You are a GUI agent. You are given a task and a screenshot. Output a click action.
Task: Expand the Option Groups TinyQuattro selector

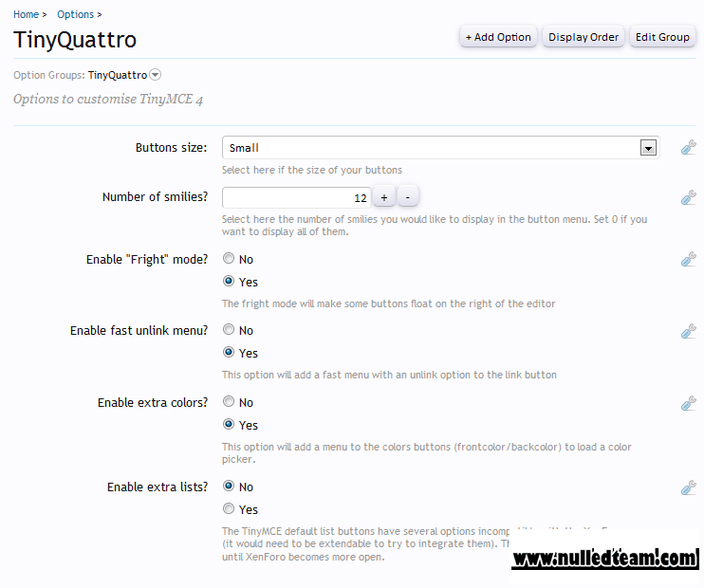(155, 75)
